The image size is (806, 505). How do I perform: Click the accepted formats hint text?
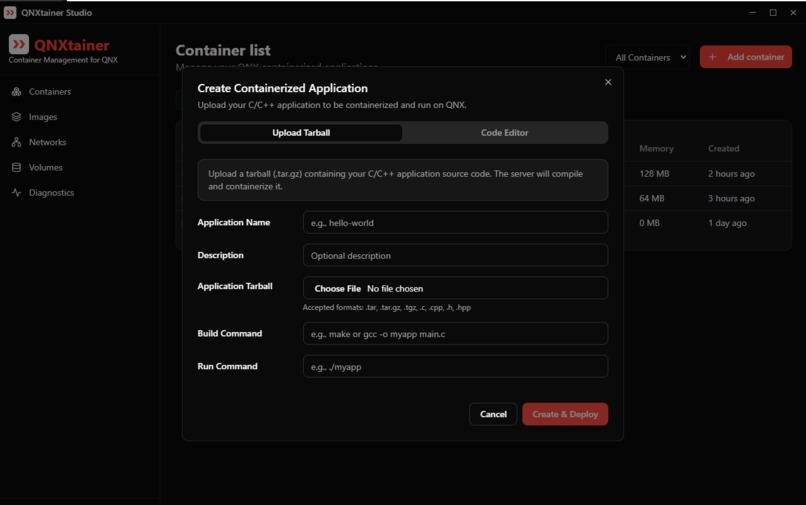click(387, 308)
